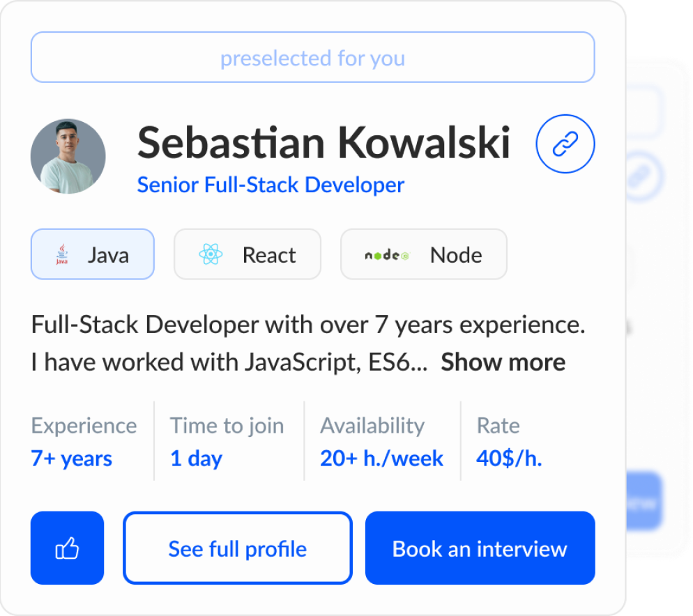
Task: Toggle the Node skill tag
Action: tap(423, 254)
